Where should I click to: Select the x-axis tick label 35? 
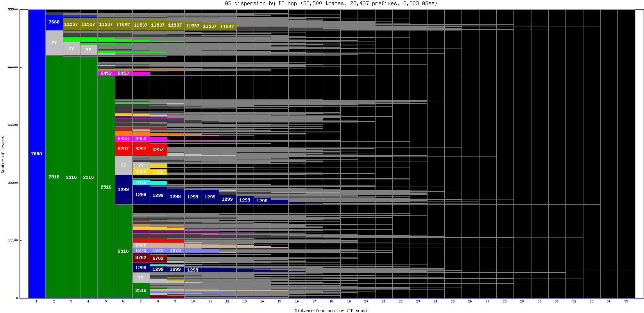tap(626, 301)
